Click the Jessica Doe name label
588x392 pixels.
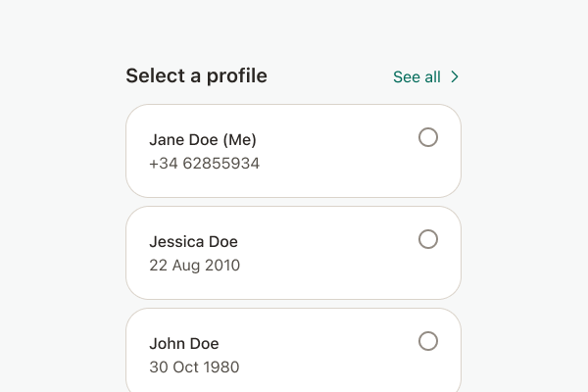(193, 242)
